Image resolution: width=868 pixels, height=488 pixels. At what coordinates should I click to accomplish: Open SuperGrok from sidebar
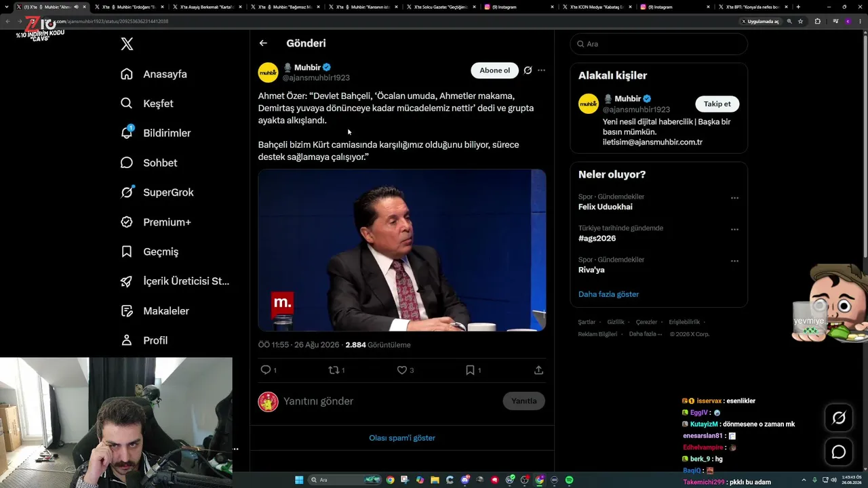coord(157,192)
